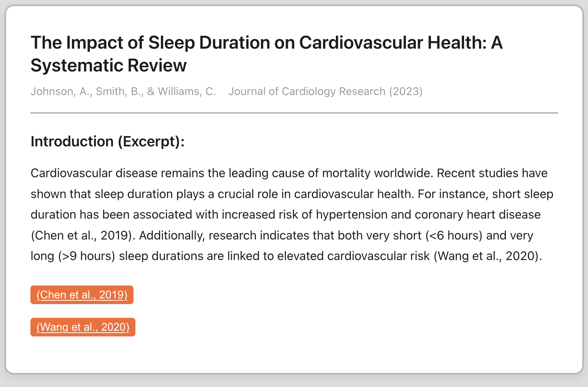Click the authors line 'Johnson, A., Smith, B., & Williams, C.'
Screen dimensions: 588x387
[123, 92]
